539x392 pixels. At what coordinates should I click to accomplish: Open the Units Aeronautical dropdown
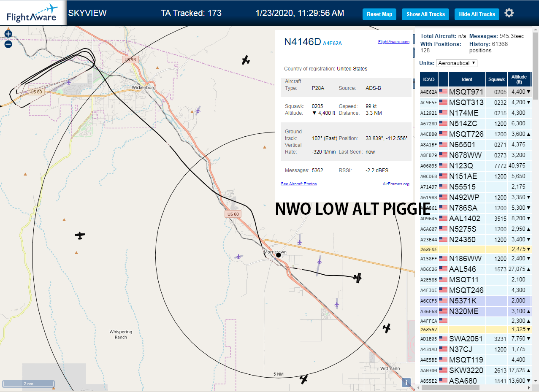pyautogui.click(x=457, y=63)
